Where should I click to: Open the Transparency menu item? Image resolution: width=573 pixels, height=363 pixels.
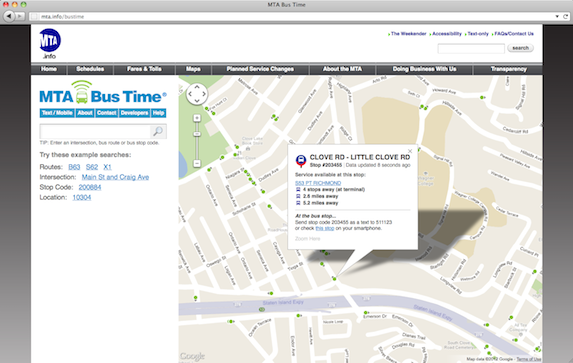[x=509, y=69]
